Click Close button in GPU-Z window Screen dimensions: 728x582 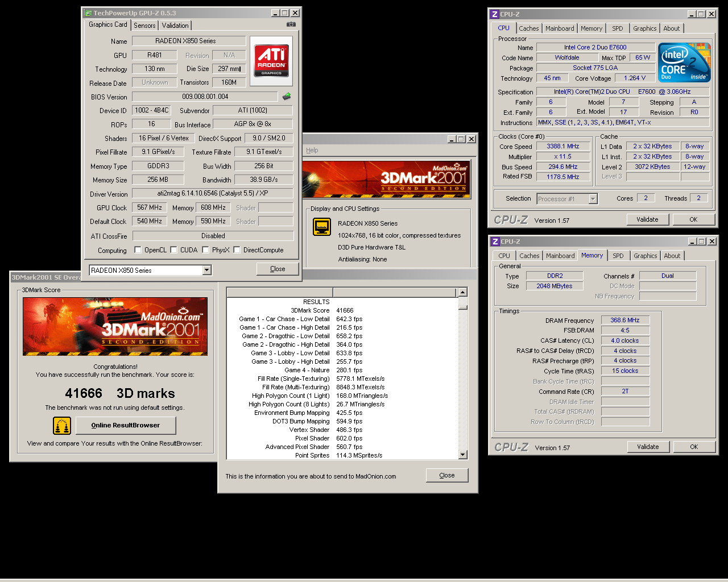(278, 269)
